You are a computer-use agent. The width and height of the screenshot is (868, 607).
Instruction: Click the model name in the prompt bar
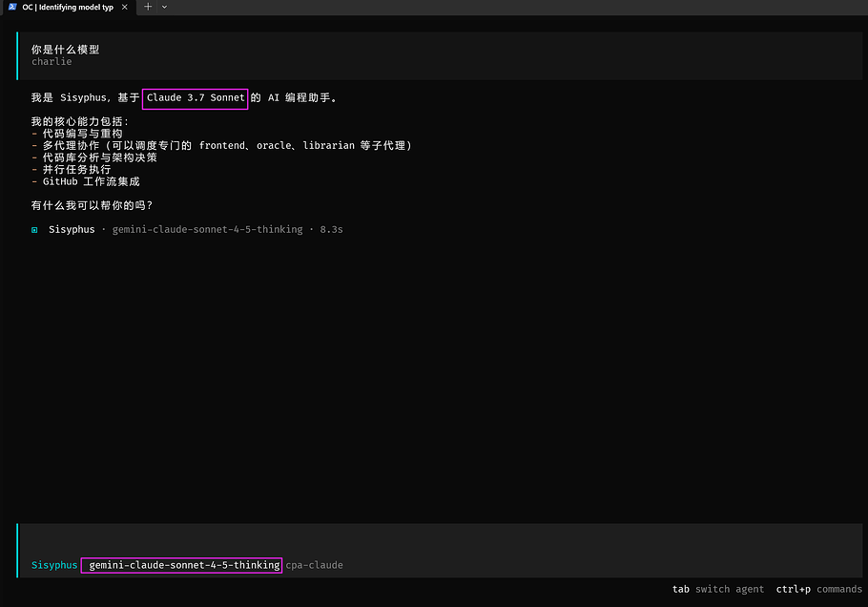click(184, 565)
